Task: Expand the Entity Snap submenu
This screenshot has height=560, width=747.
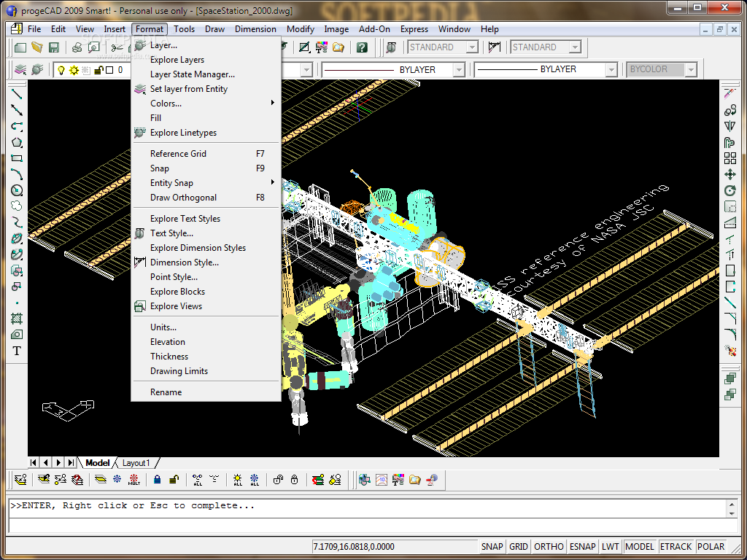Action: tap(206, 183)
